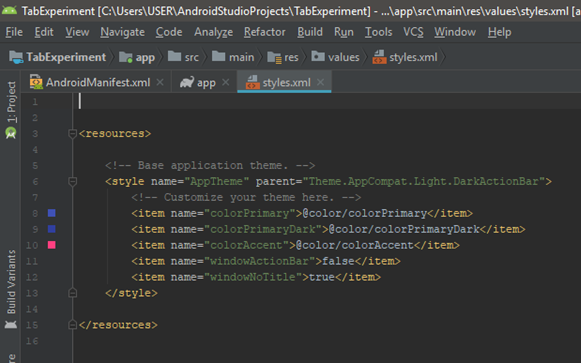The image size is (581, 363).
Task: Click the Theme.AppCompat.Light.DarkActionBar parent value
Action: pyautogui.click(x=424, y=181)
